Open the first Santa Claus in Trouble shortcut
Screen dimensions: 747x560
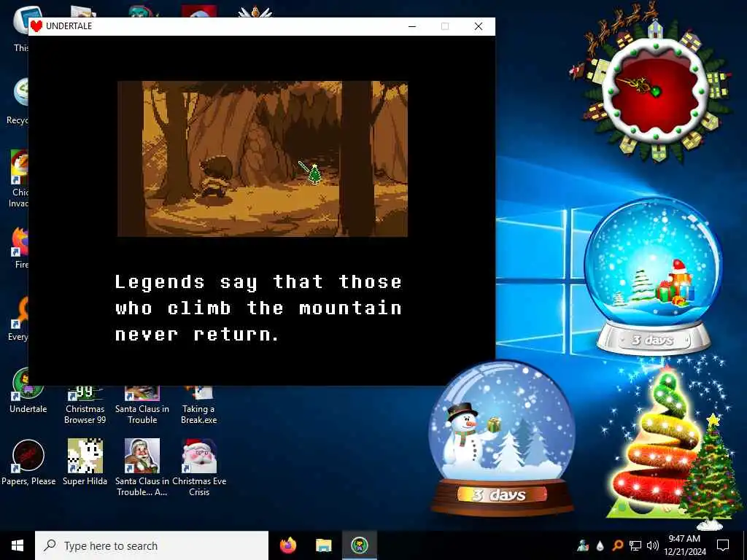coord(142,404)
